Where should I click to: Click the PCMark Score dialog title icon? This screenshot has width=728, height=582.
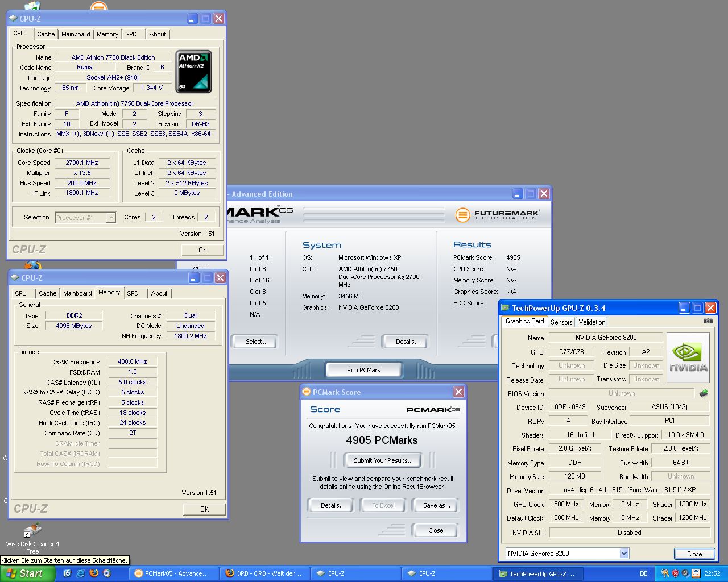[x=307, y=392]
